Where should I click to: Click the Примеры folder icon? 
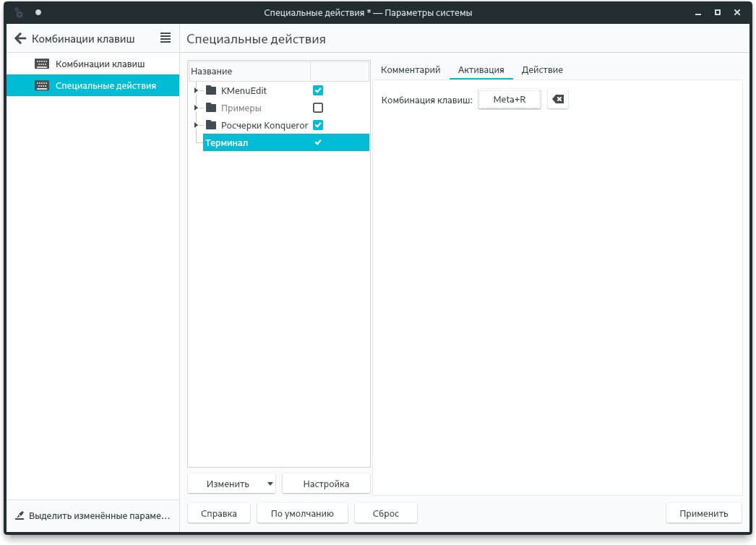point(211,108)
